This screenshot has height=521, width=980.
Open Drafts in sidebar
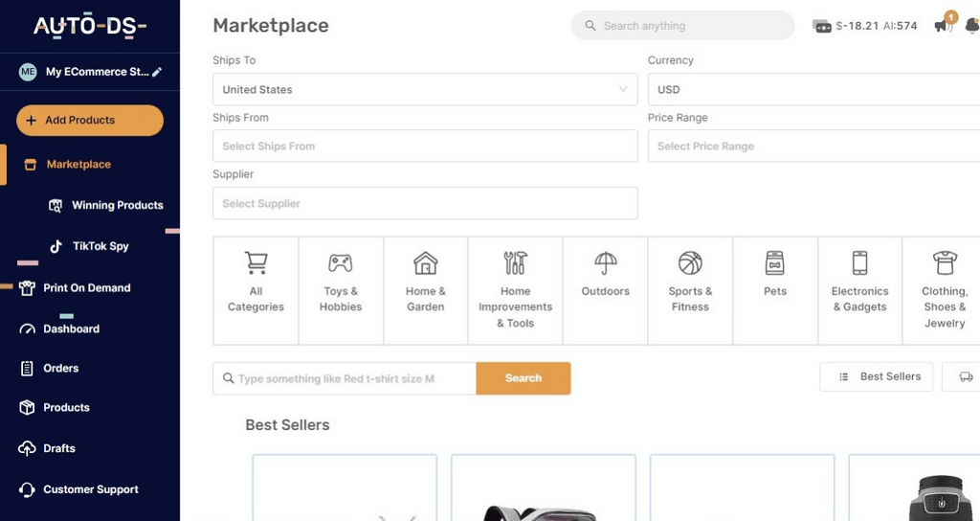[59, 448]
